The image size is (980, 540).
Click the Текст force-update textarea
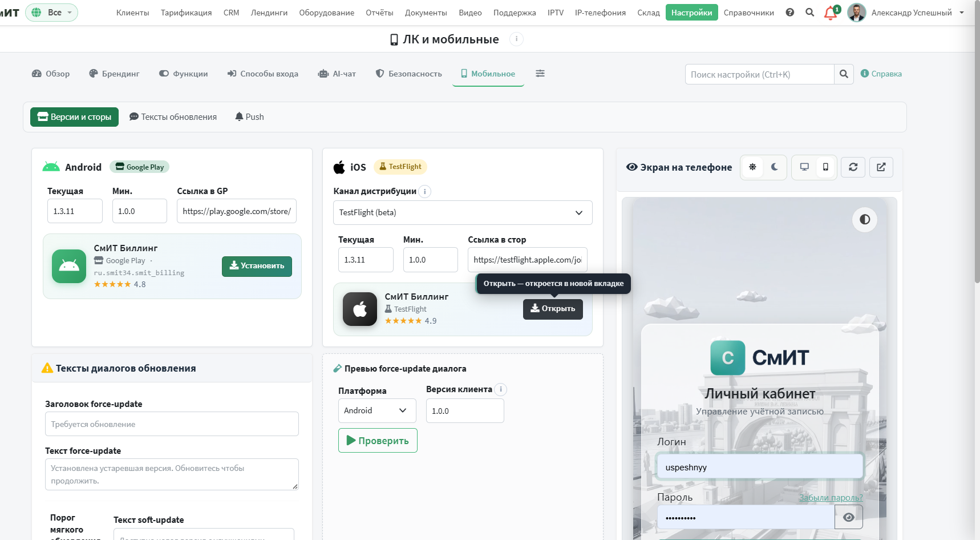172,474
